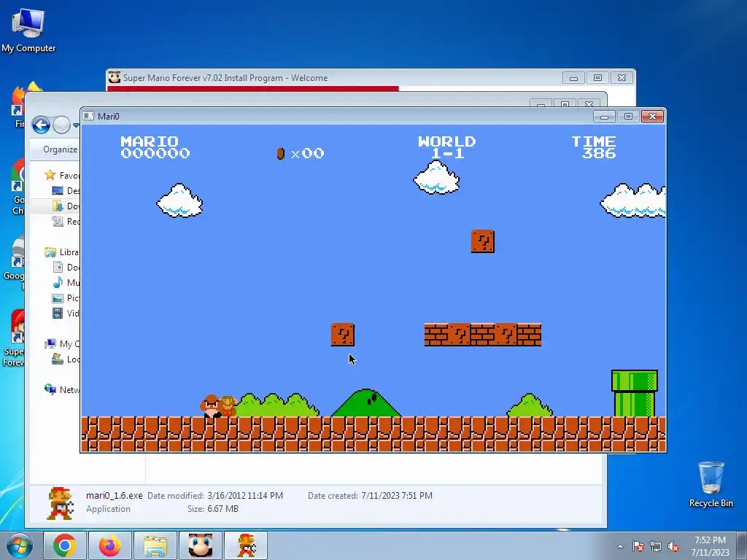Click the clock showing 7:52 PM
The image size is (747, 560).
coord(710,546)
